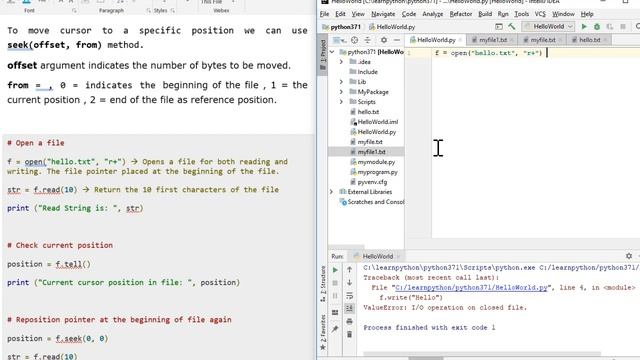Open the VCS menu
This screenshot has width=640, height=360.
click(540, 14)
